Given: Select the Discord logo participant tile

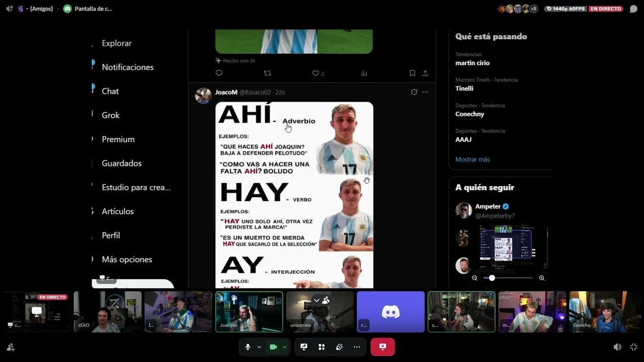Looking at the screenshot, I should tap(391, 312).
